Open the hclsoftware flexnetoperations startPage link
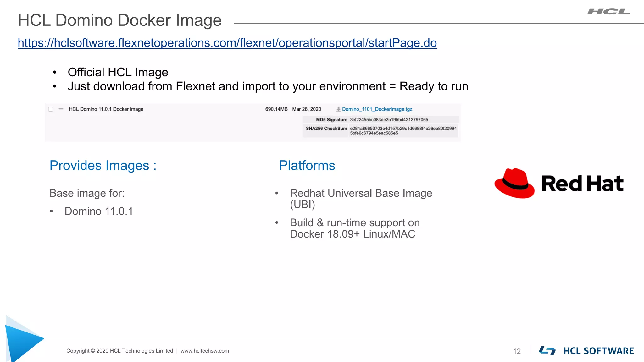The height and width of the screenshot is (362, 644). [x=227, y=43]
